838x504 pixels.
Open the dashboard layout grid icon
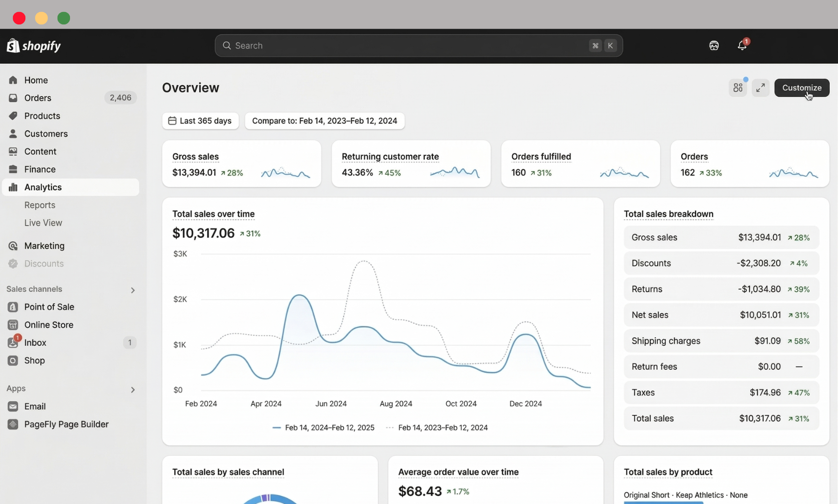[x=738, y=88]
